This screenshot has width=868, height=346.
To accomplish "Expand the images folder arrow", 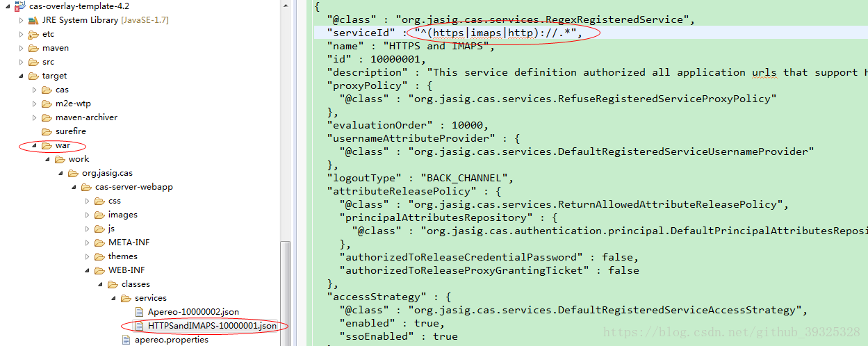I will [88, 215].
